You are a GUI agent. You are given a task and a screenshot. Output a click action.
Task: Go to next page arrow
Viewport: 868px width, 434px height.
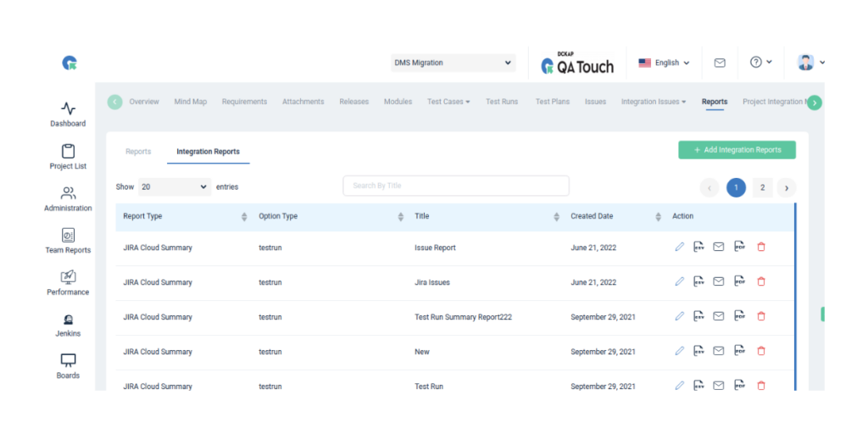(x=787, y=188)
